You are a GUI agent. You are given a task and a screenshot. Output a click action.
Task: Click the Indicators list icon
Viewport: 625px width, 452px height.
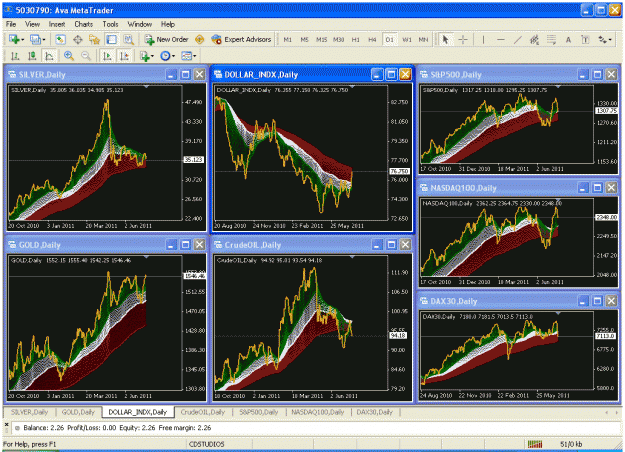coord(145,56)
